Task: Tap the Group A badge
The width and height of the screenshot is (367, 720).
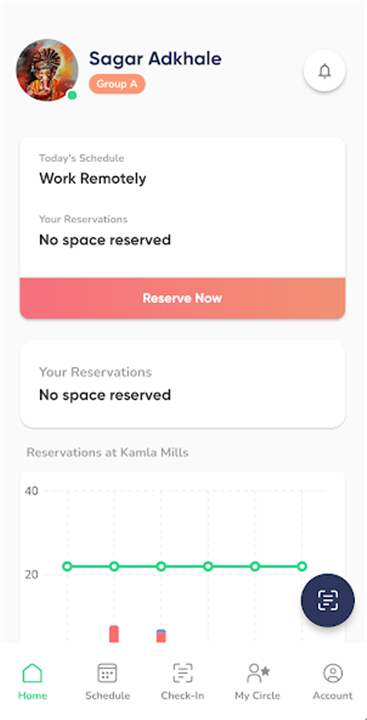Action: click(x=117, y=84)
